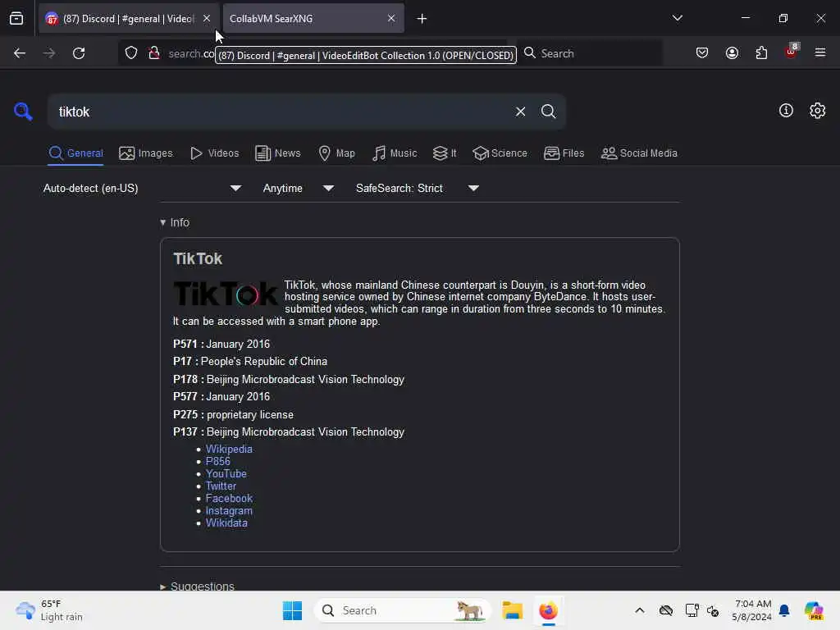
Task: Open the Firefox account icon
Action: tap(732, 53)
